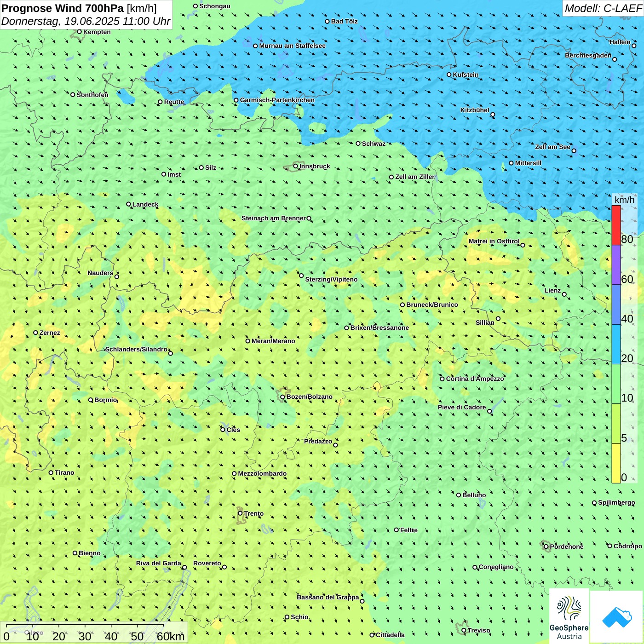Click the Cortina d'Ampezzo marker
Image resolution: width=644 pixels, height=644 pixels.
442,379
